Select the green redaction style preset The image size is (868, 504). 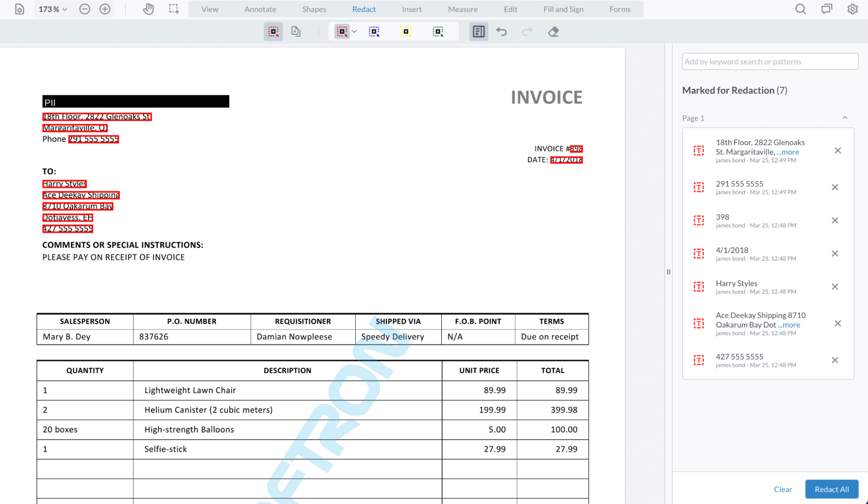438,32
